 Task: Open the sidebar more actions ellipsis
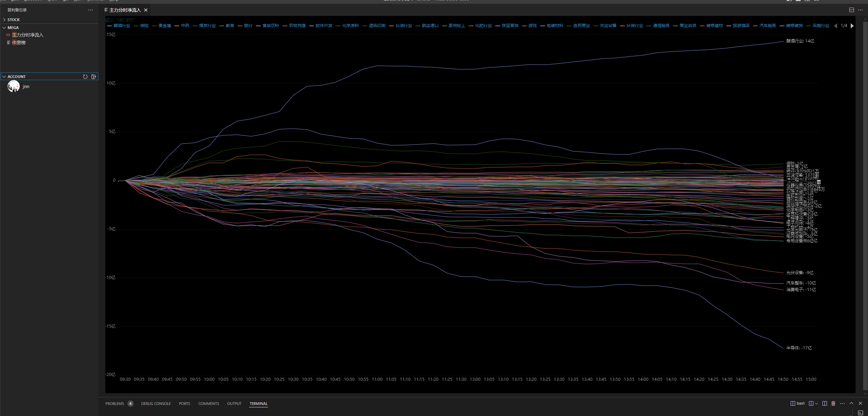(90, 10)
